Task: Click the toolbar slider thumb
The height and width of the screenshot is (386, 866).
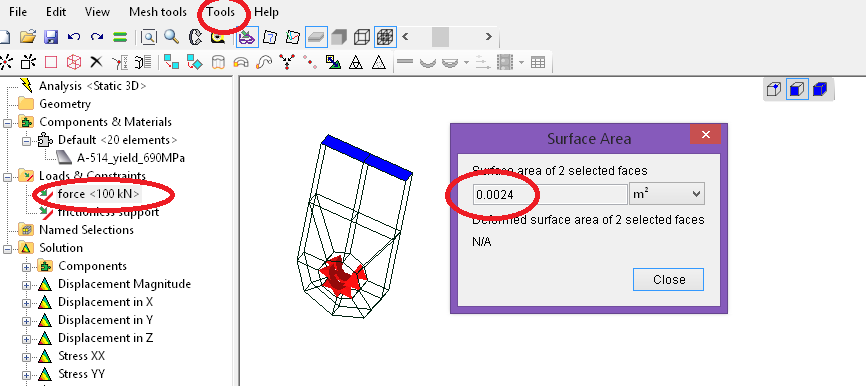Action: pos(440,37)
